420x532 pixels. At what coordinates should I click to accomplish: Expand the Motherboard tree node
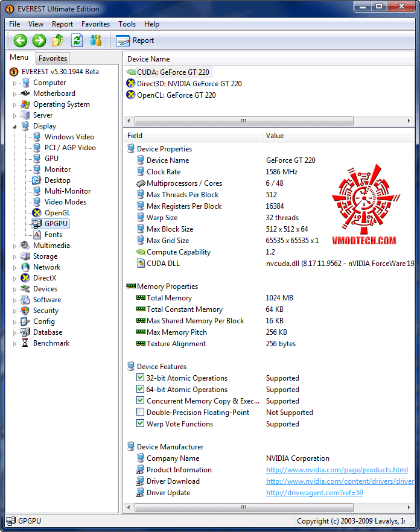[x=14, y=94]
